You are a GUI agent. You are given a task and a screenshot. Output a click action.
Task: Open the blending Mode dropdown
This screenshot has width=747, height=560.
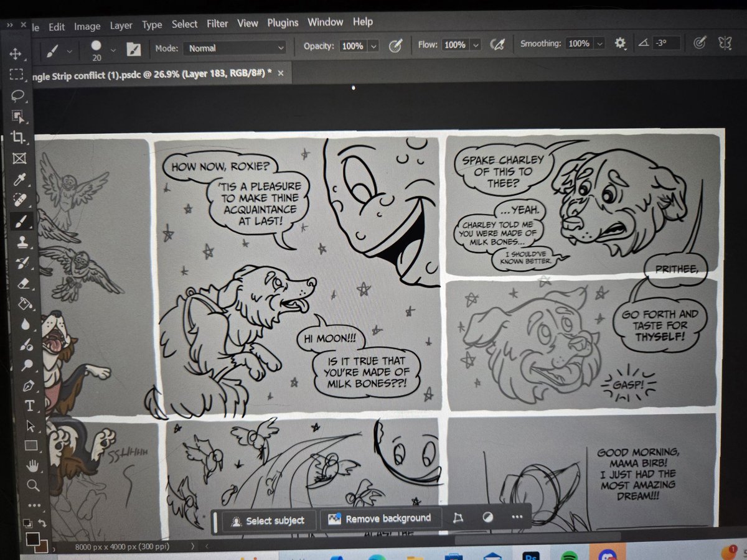click(x=235, y=48)
